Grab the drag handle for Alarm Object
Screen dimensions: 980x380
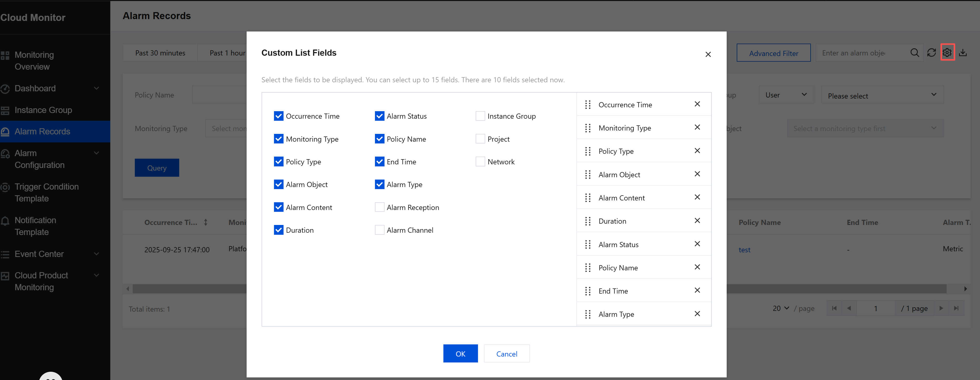588,174
